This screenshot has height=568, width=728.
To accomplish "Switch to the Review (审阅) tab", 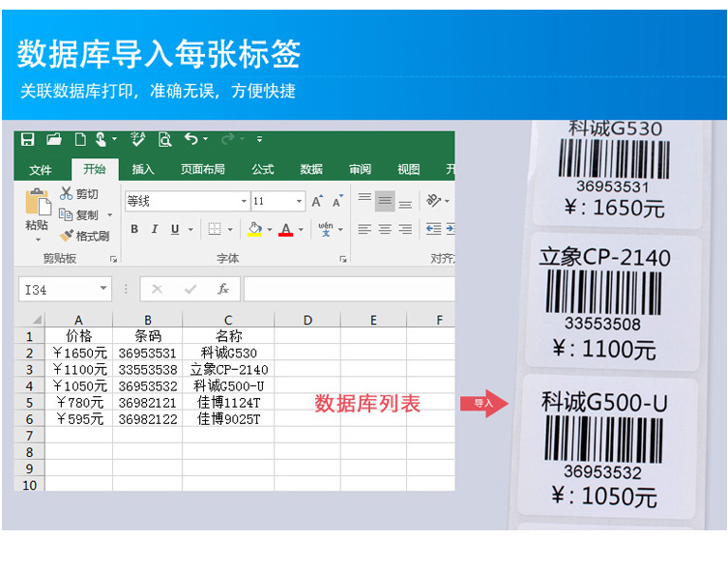I will pos(361,169).
